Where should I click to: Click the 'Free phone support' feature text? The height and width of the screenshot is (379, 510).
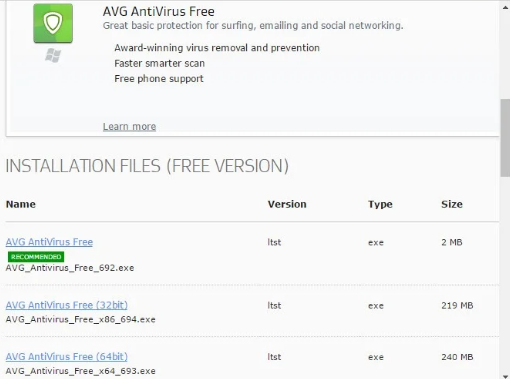click(159, 79)
